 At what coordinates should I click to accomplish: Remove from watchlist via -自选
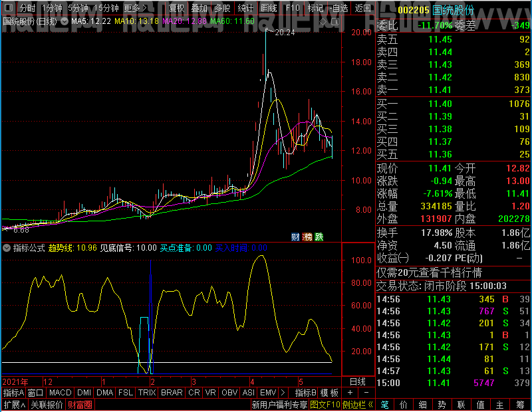click(338, 8)
